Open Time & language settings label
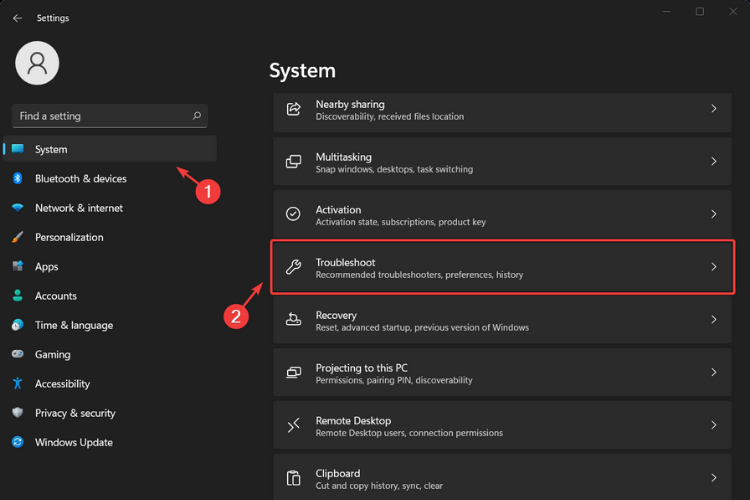This screenshot has width=750, height=500. [x=74, y=325]
